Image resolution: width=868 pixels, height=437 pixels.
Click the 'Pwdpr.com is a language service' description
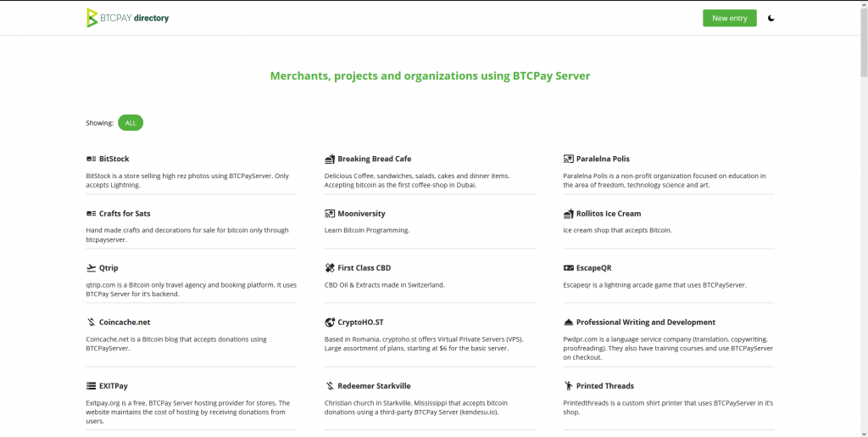pos(668,349)
